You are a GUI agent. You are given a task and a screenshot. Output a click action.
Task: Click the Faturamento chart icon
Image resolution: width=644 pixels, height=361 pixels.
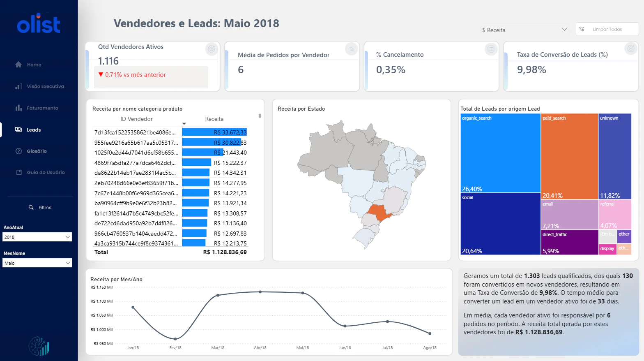point(18,108)
